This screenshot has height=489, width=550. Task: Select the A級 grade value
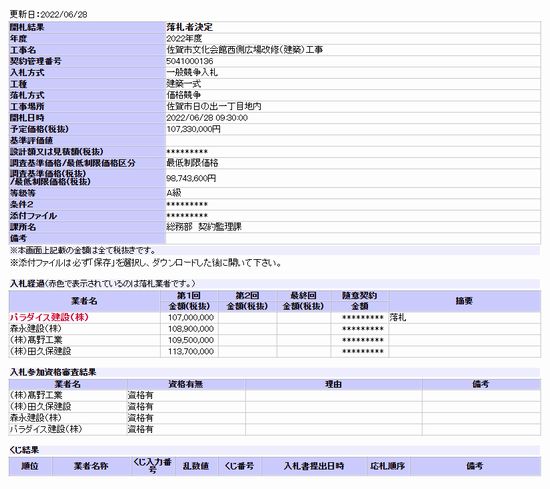(174, 193)
